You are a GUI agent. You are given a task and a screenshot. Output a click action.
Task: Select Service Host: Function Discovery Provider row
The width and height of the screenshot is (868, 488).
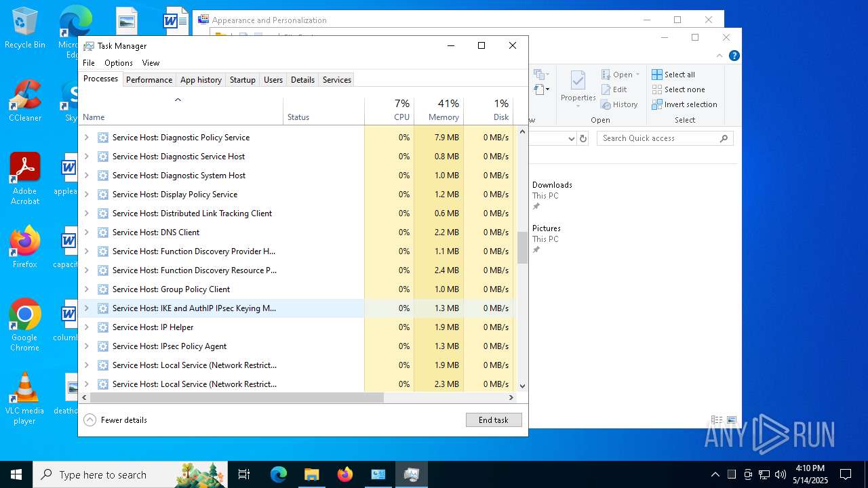pos(296,251)
